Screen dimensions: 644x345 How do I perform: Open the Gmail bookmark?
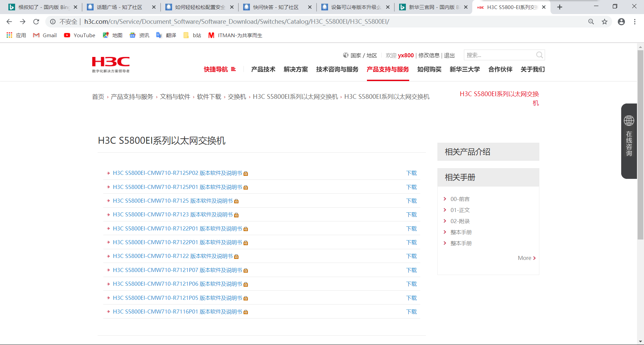point(45,35)
